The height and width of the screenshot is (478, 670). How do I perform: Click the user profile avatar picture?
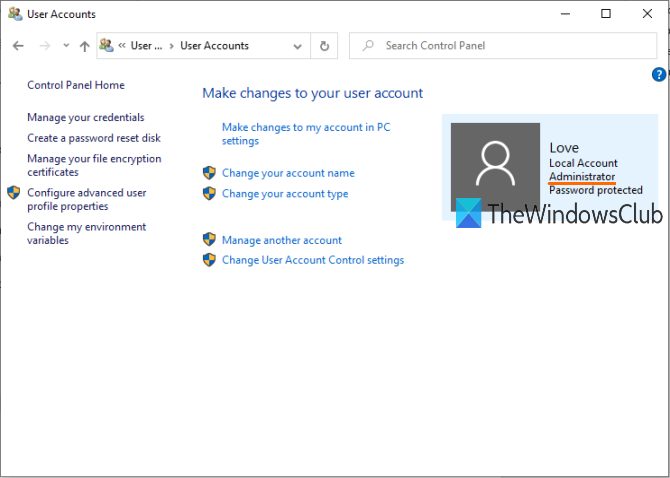click(495, 166)
